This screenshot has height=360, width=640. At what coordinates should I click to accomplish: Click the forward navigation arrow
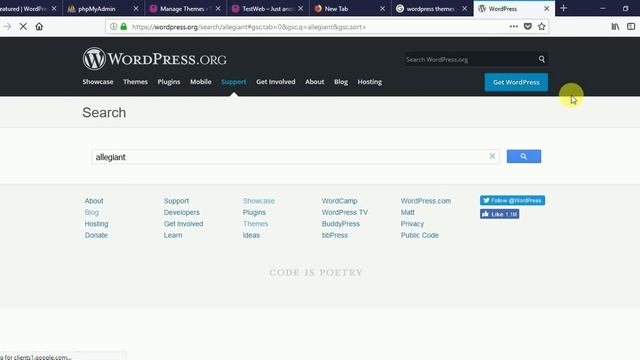pyautogui.click(x=7, y=27)
